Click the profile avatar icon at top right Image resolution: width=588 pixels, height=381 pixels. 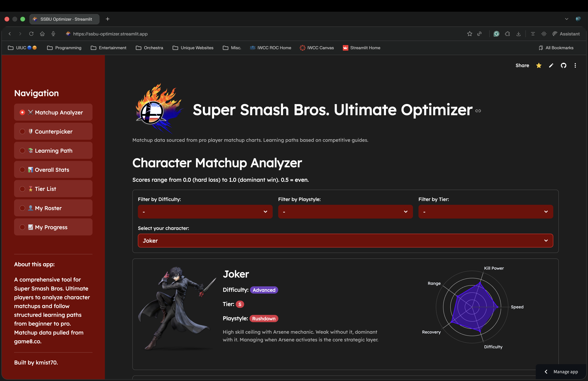coord(578,19)
